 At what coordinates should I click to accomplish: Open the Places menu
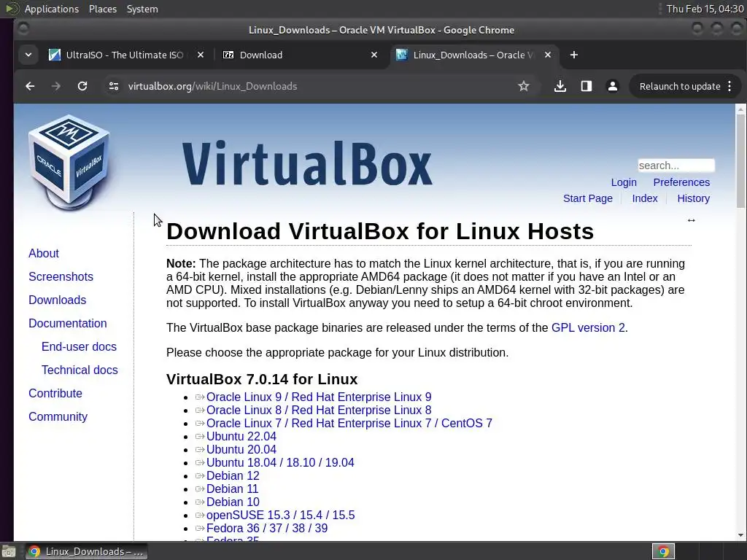tap(102, 9)
